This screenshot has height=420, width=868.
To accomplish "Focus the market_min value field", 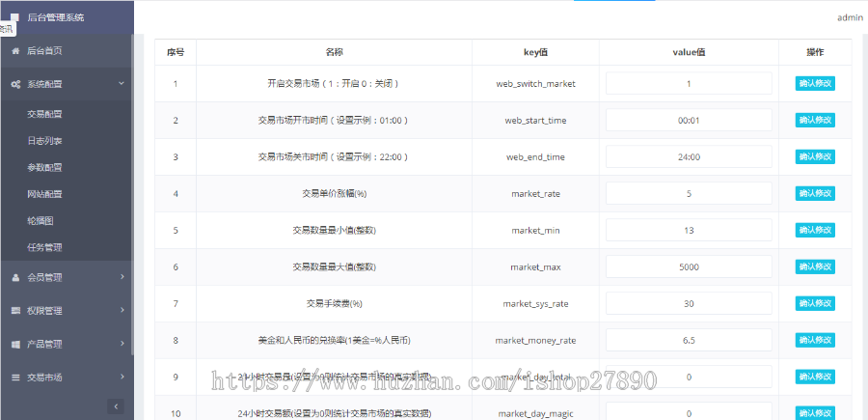I will (689, 230).
